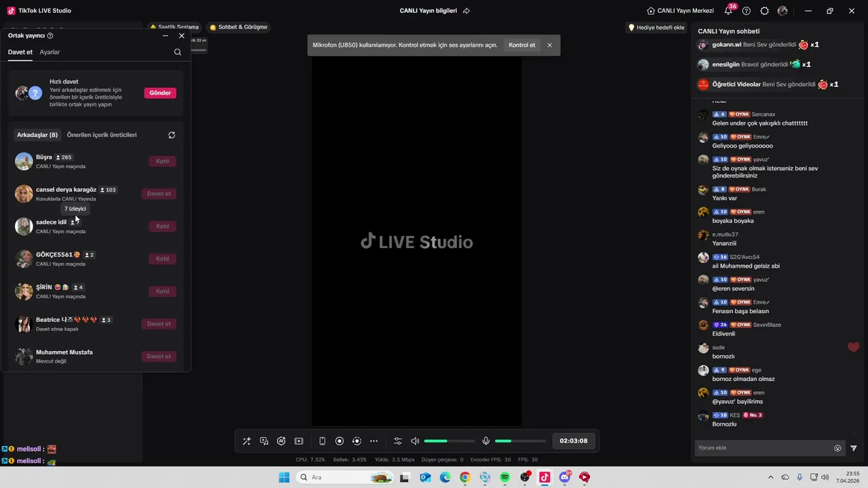This screenshot has width=868, height=488.
Task: Click the record button in toolbar
Action: coord(340,441)
